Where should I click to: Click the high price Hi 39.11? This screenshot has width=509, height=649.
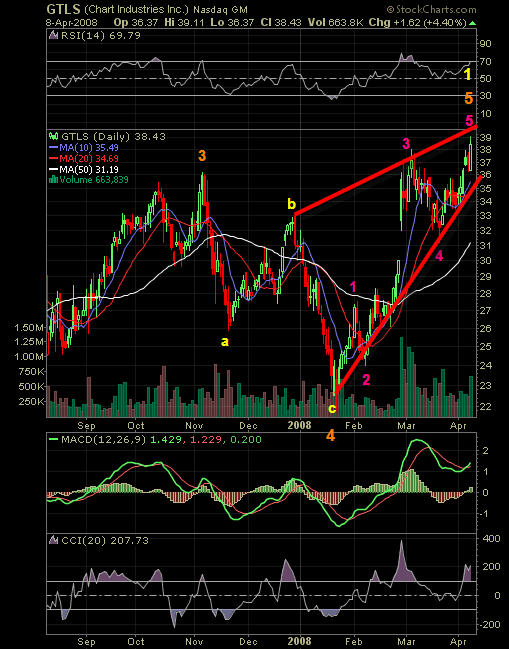(x=184, y=22)
